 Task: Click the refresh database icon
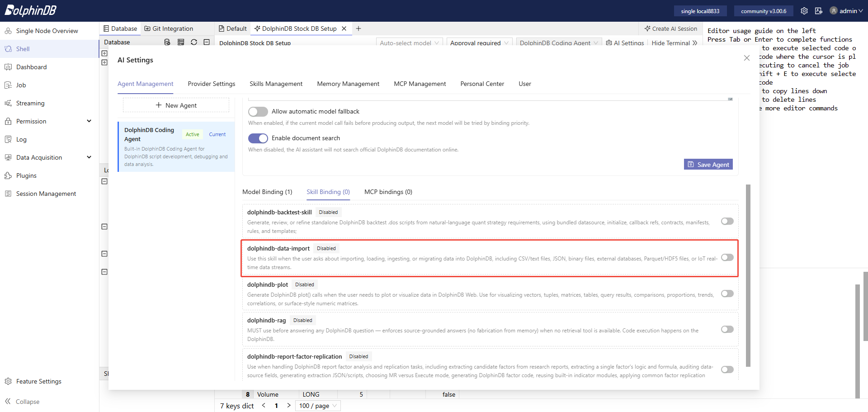click(194, 42)
